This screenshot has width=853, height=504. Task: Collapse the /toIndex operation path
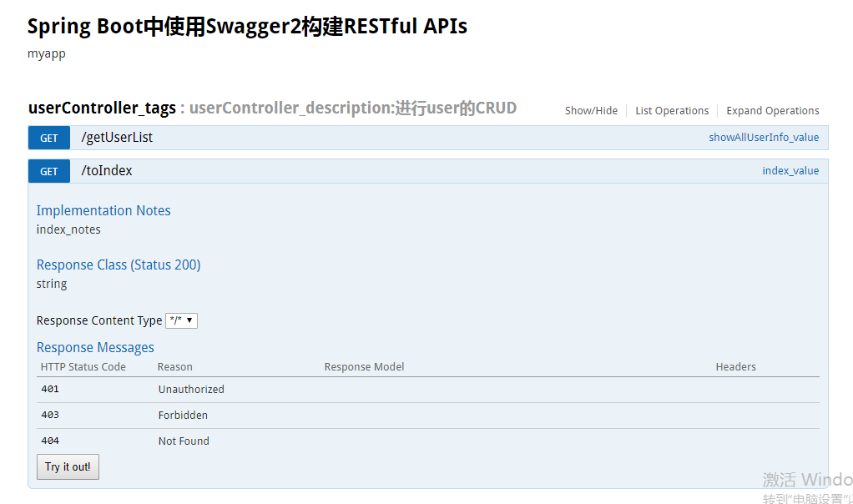coord(107,171)
